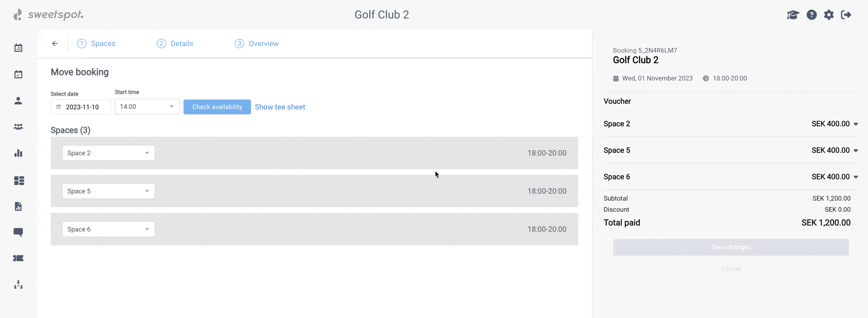Open the calendar-check bookings sidebar icon

(x=18, y=74)
